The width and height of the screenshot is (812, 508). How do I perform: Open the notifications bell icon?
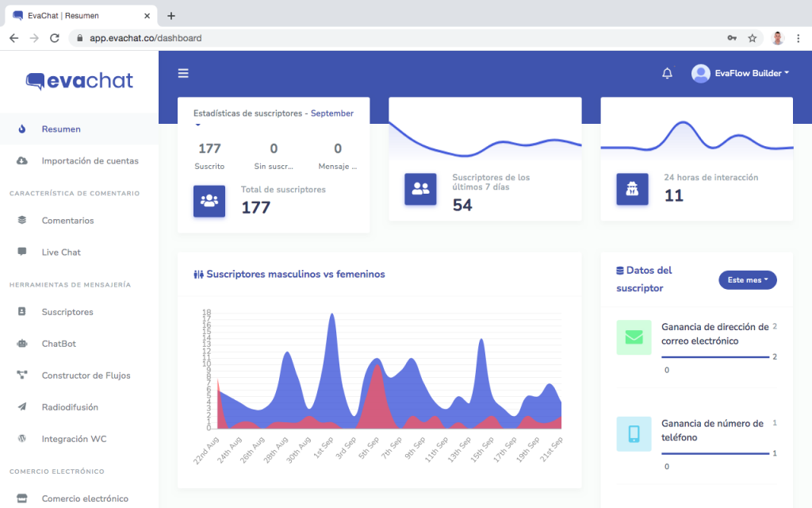[x=667, y=73]
